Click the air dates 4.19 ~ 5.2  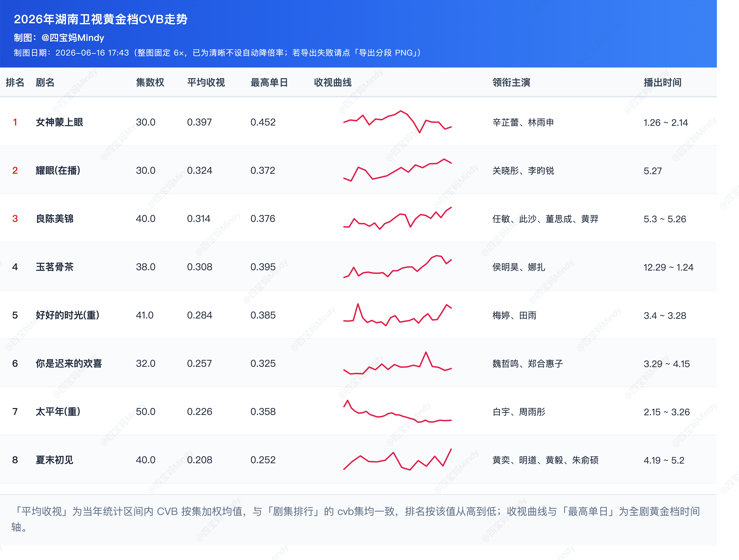coord(664,460)
